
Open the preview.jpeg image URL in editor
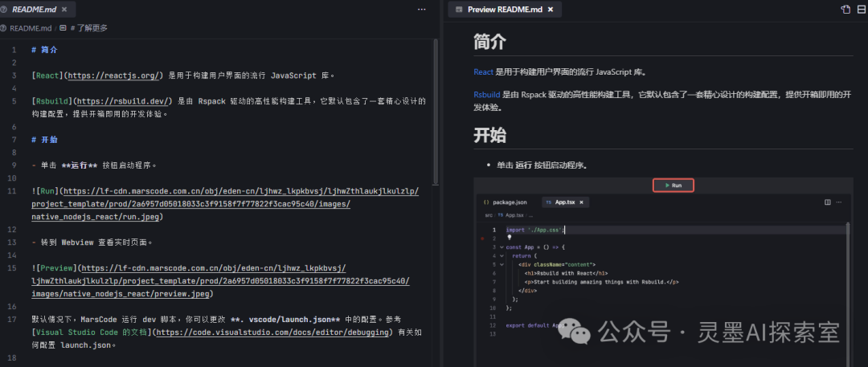221,281
